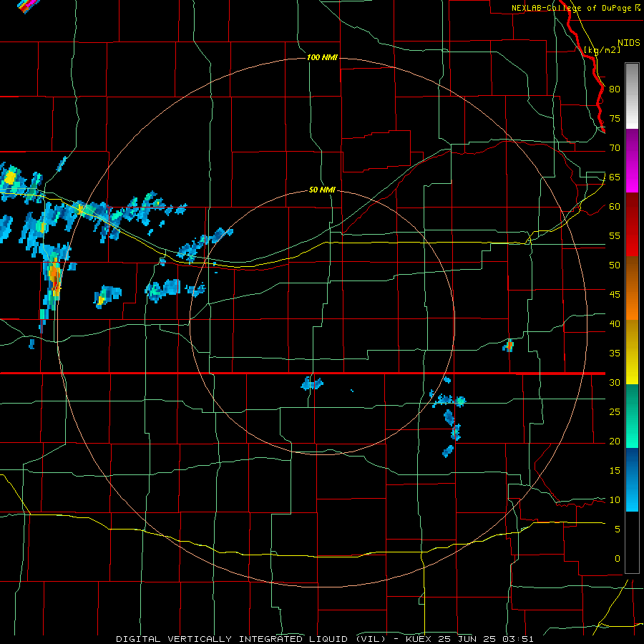Click the 55 value on the VIL scale
The width and height of the screenshot is (644, 644).
[x=615, y=235]
